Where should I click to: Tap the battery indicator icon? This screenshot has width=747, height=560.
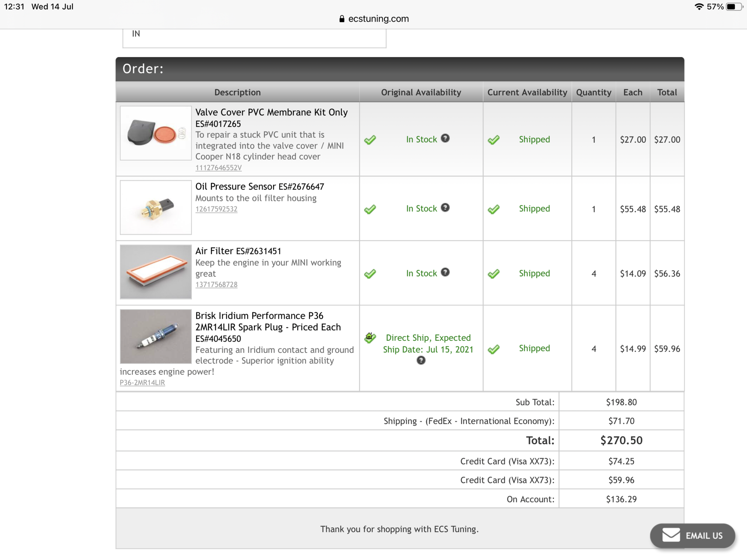(x=734, y=7)
